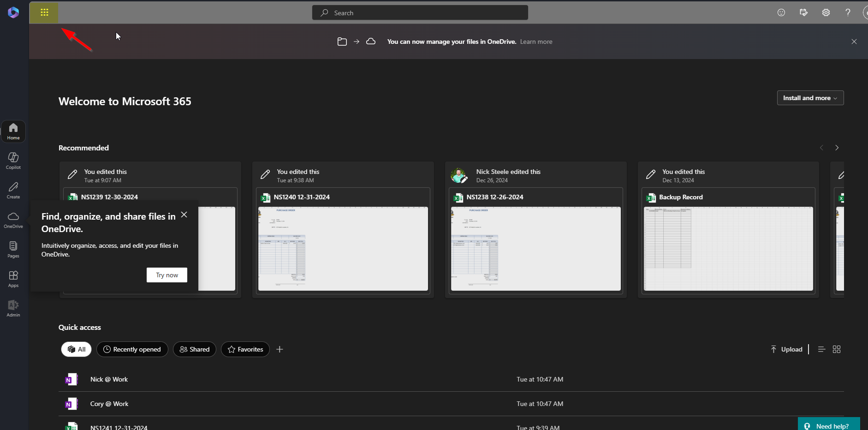This screenshot has width=868, height=430.
Task: Open NS1238 12-26-2024 thumbnail
Action: (536, 249)
